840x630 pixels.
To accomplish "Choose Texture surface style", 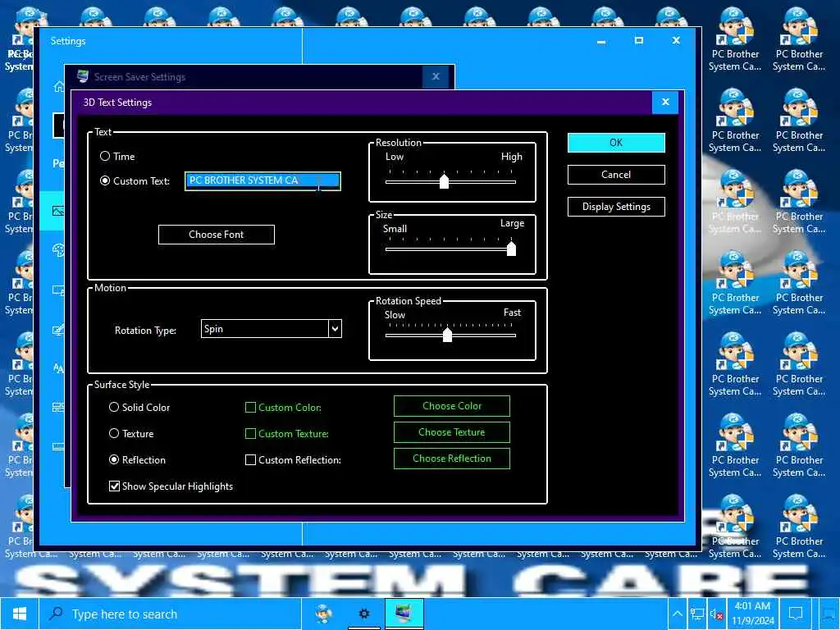I will (x=113, y=433).
